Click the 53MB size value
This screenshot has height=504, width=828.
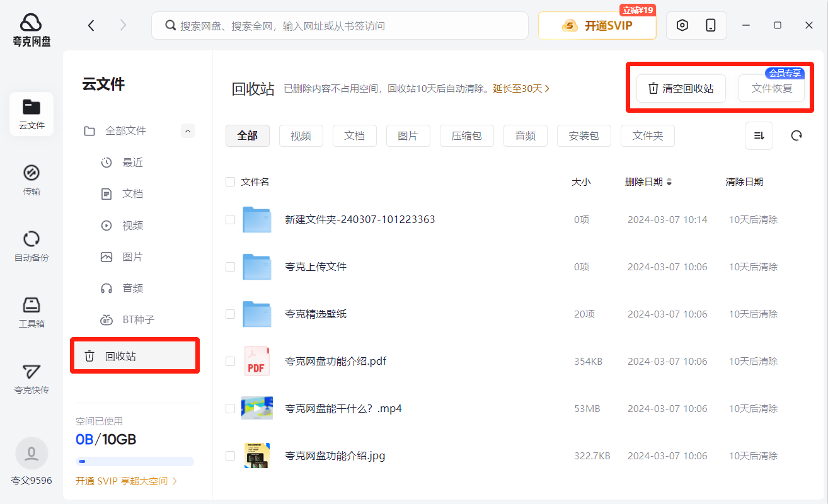587,409
